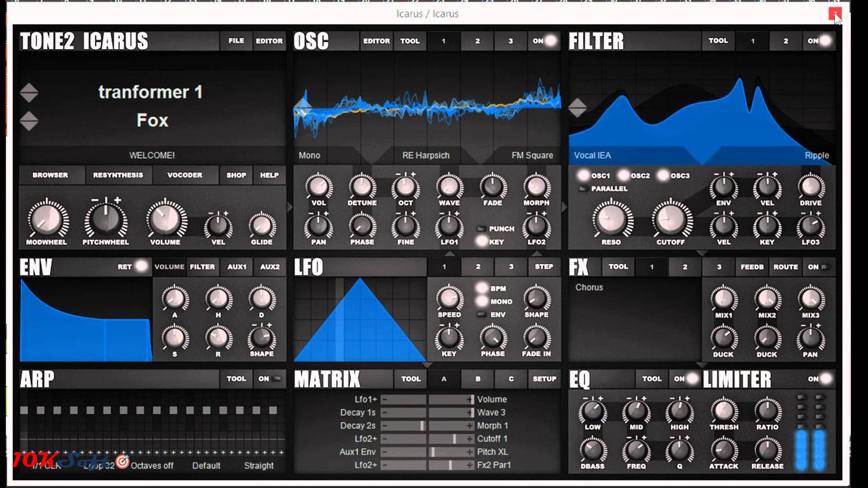Toggle the ARP ON switch
This screenshot has height=488, width=868.
coord(269,379)
